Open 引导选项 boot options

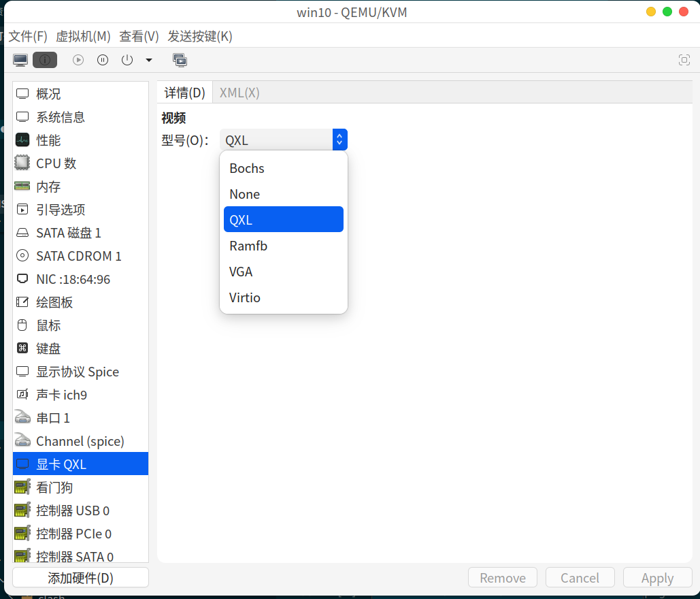coord(80,210)
